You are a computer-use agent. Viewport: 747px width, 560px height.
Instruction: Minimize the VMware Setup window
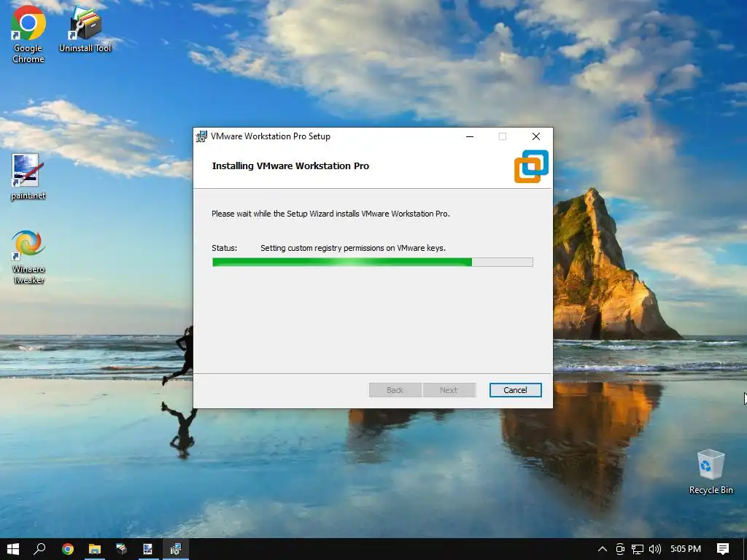[470, 136]
